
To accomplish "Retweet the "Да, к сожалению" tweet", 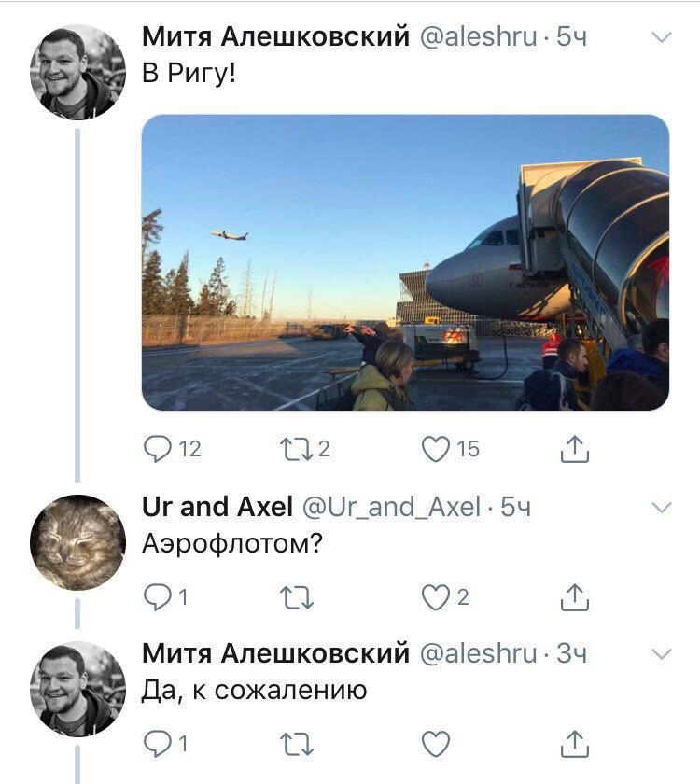I will tap(297, 744).
